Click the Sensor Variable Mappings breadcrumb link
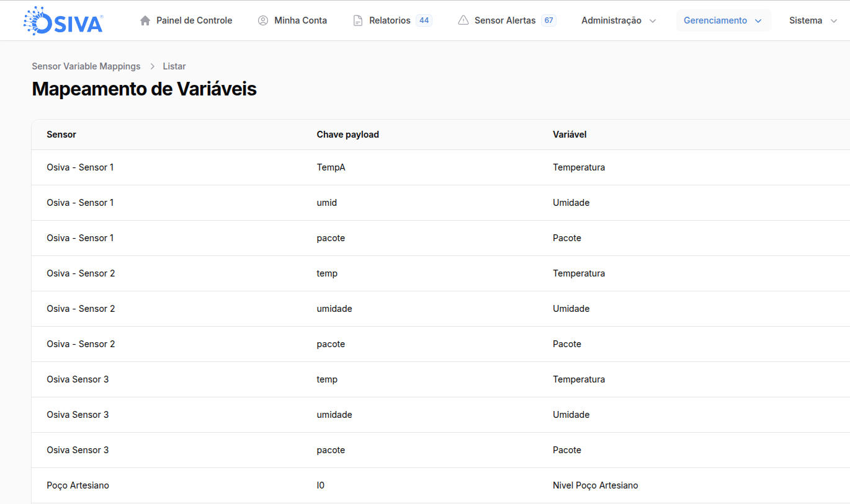 [x=86, y=66]
